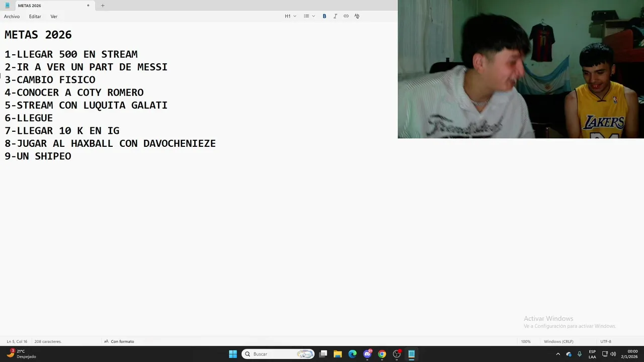Click the OneDrive cloud tray icon

pos(569,354)
